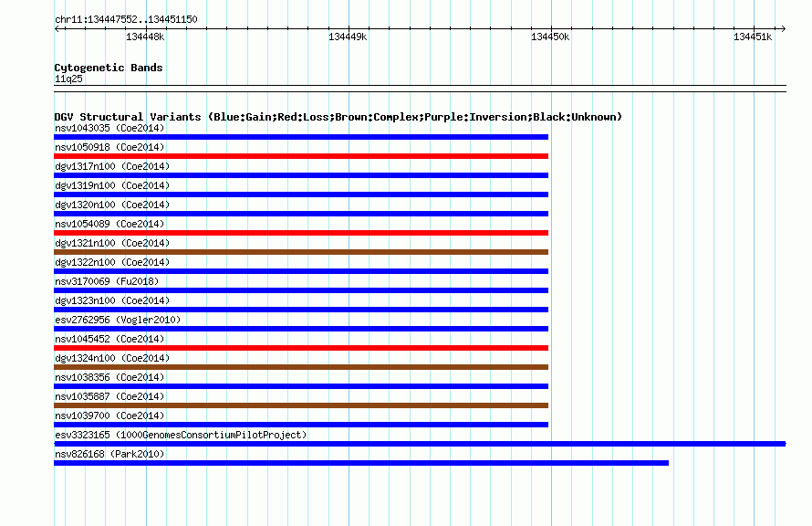812x526 pixels.
Task: Click the blue bar under nsv1038356
Action: (x=301, y=386)
